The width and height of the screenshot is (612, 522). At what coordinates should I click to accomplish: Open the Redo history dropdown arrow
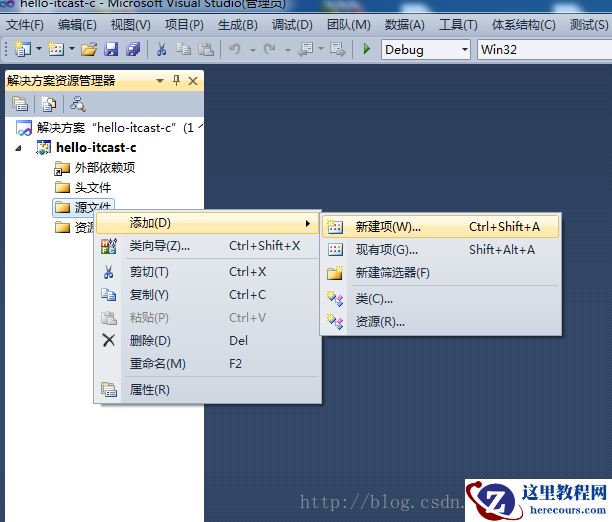287,50
